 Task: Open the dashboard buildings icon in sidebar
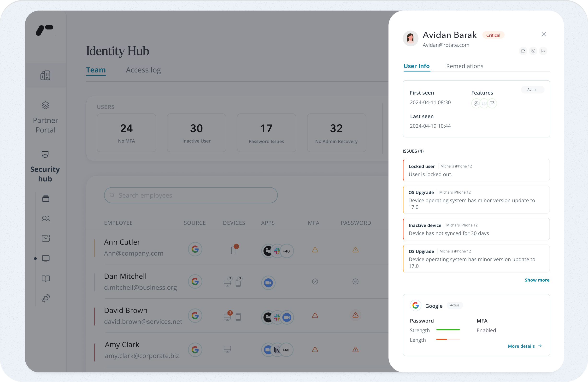[x=46, y=75]
